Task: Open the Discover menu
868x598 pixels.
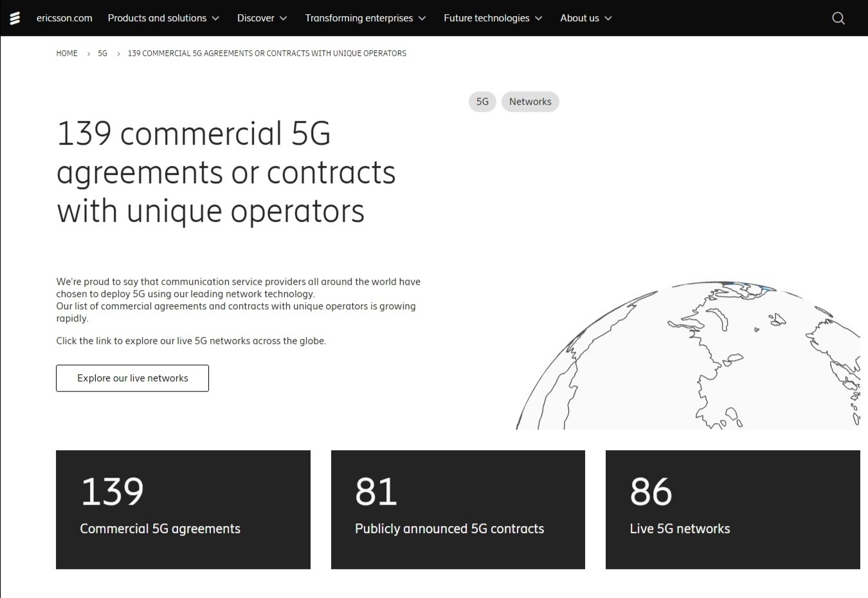Action: [255, 18]
